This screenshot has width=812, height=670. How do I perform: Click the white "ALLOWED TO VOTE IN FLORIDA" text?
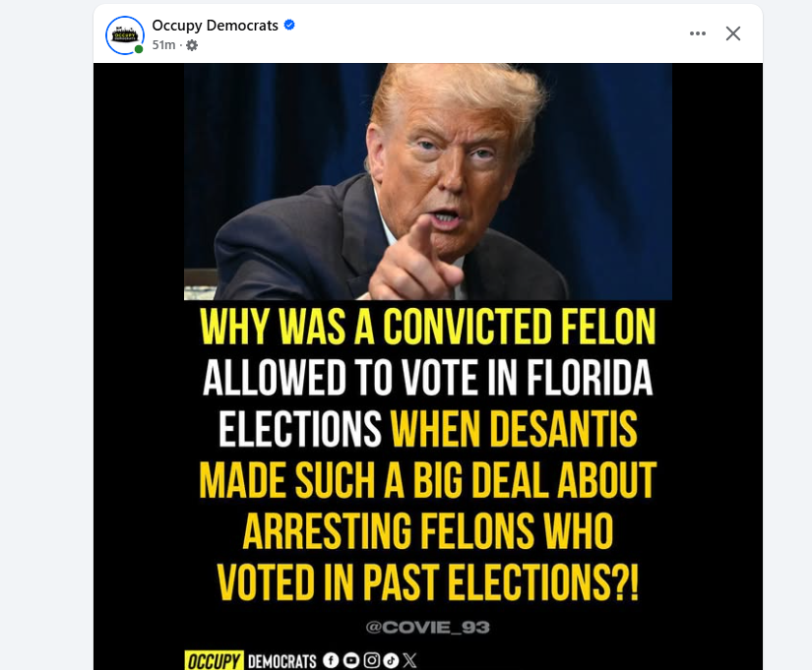[x=428, y=379]
